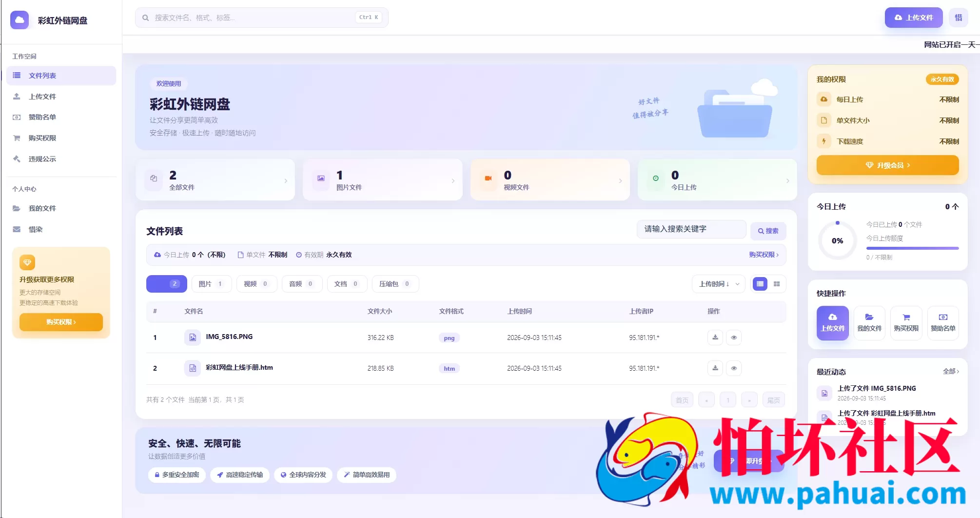Click the orange 升级会员 button
Image resolution: width=980 pixels, height=518 pixels.
[x=887, y=165]
